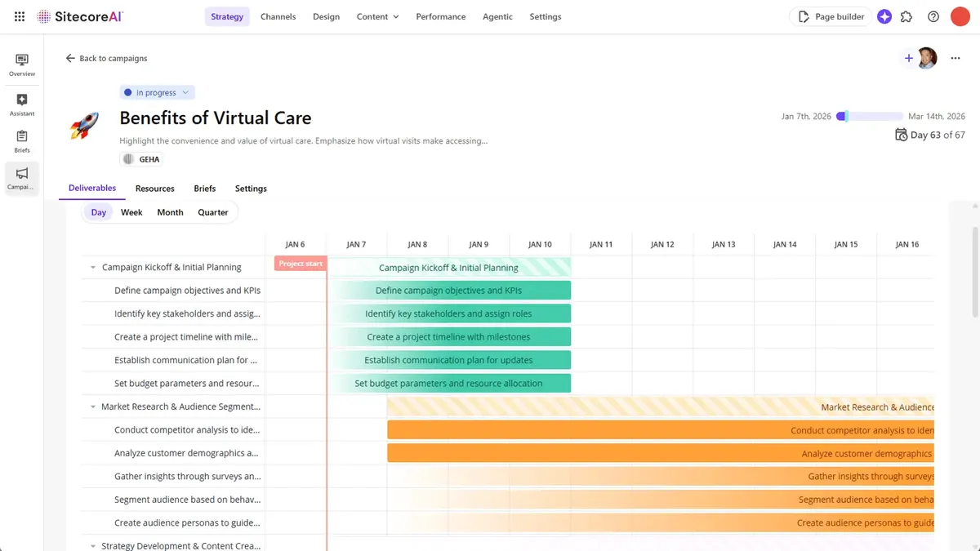Click the Back to campaigns link
Image resolution: width=980 pixels, height=551 pixels.
tap(108, 58)
